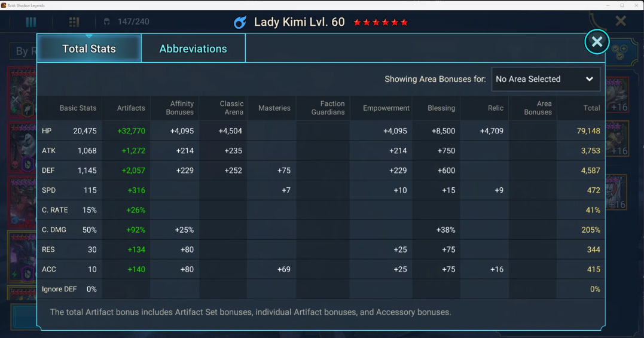This screenshot has height=338, width=644.
Task: Click the Area Bonuses column header
Action: (x=538, y=108)
